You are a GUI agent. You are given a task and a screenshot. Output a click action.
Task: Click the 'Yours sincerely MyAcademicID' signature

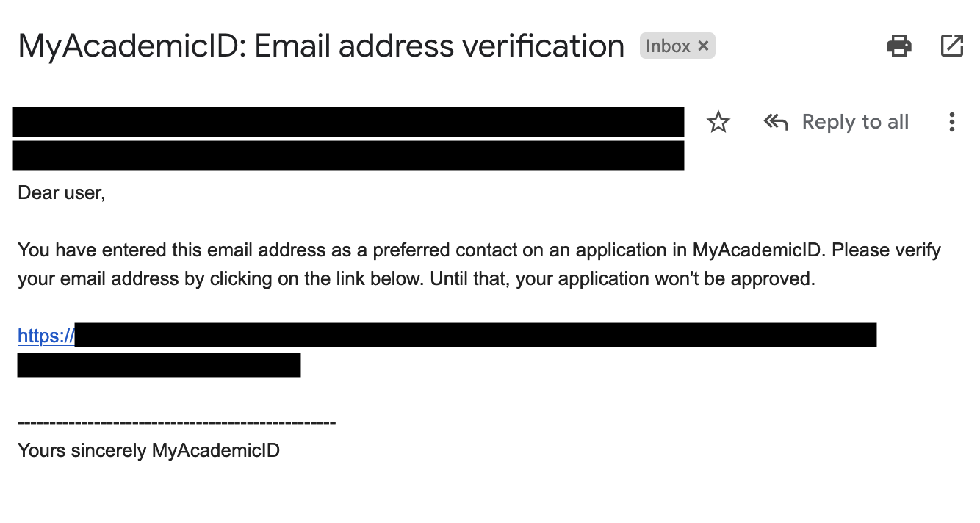(148, 450)
